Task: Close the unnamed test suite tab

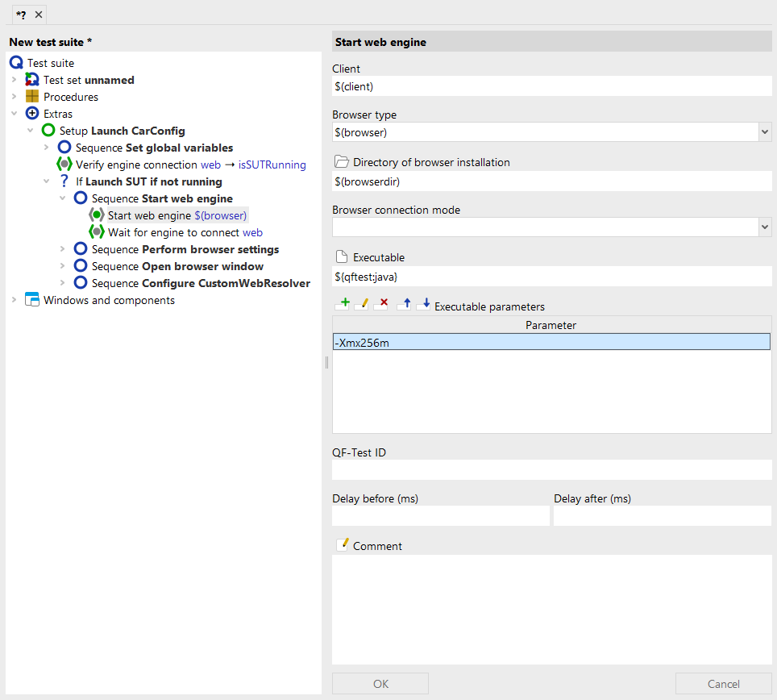Action: click(39, 15)
